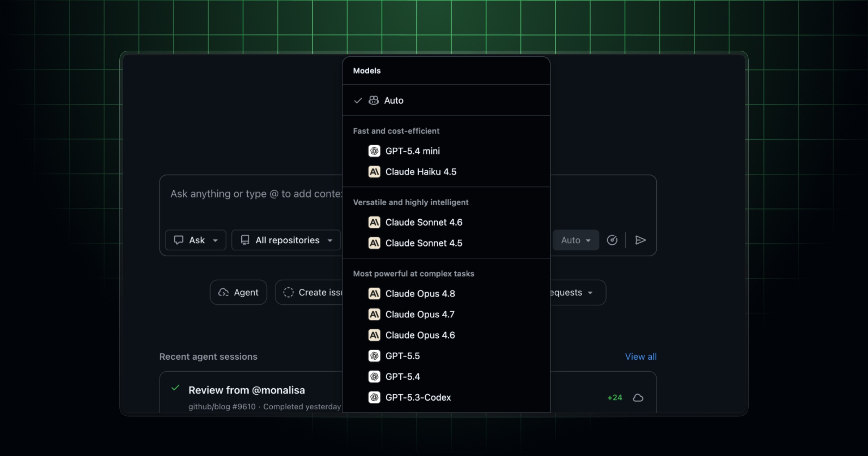The height and width of the screenshot is (456, 868).
Task: Select Claude Sonnet 4.6 model
Action: 446,222
